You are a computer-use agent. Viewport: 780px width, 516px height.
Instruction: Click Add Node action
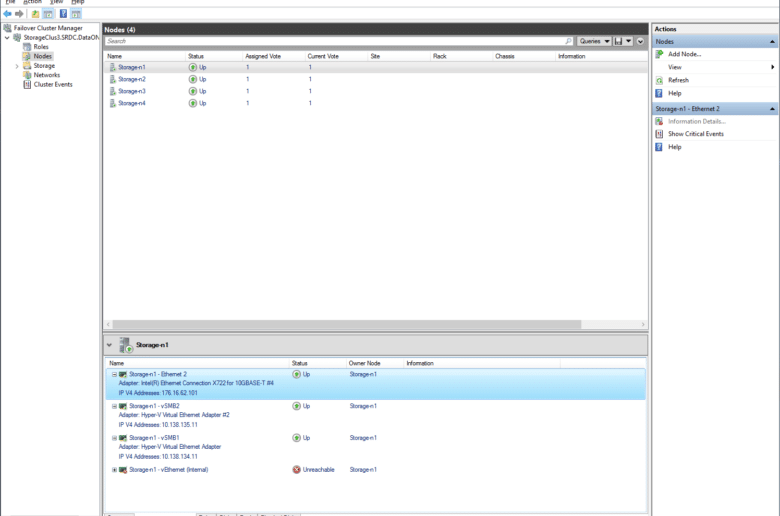click(684, 54)
